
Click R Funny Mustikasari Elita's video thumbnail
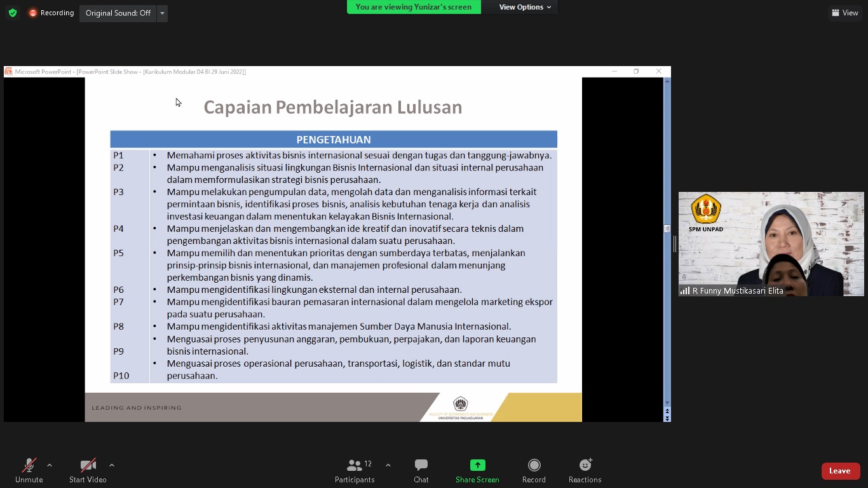click(x=771, y=244)
